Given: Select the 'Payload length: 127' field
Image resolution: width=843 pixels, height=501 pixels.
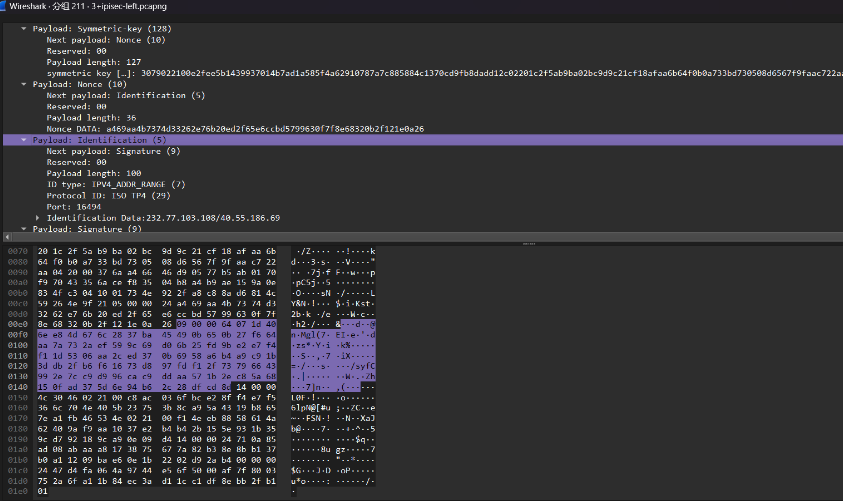Looking at the screenshot, I should [x=94, y=62].
